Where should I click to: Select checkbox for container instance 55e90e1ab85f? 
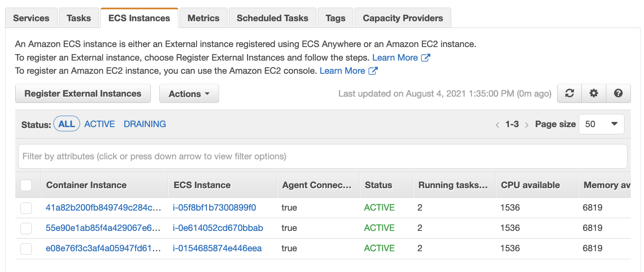(x=26, y=228)
